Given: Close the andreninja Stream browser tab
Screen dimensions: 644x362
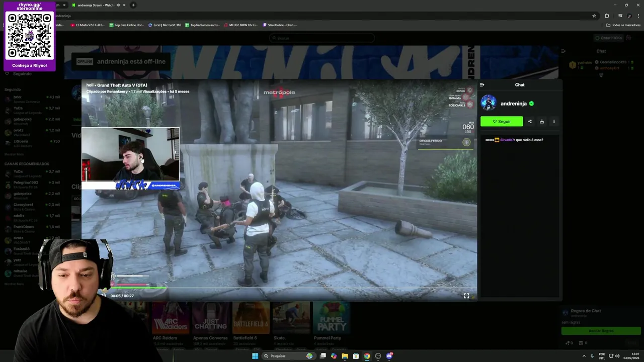Looking at the screenshot, I should 124,5.
